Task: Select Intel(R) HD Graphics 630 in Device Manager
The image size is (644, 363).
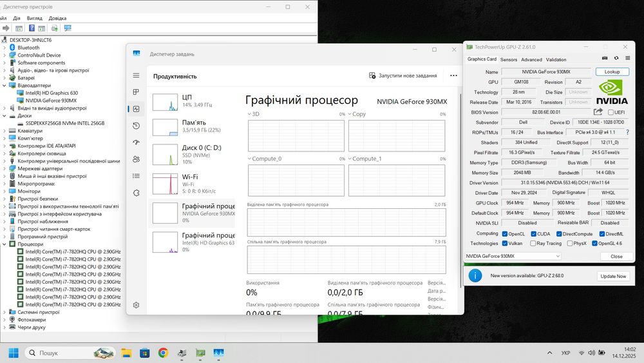Action: [x=52, y=93]
